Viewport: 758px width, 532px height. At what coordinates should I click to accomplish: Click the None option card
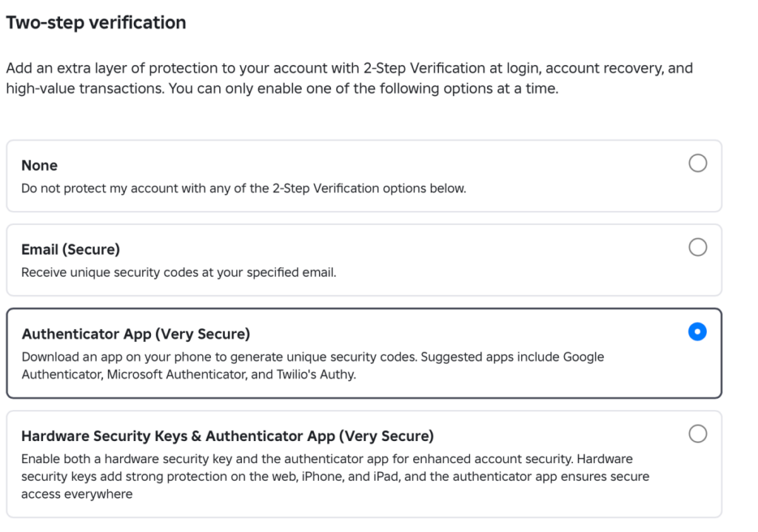(364, 176)
